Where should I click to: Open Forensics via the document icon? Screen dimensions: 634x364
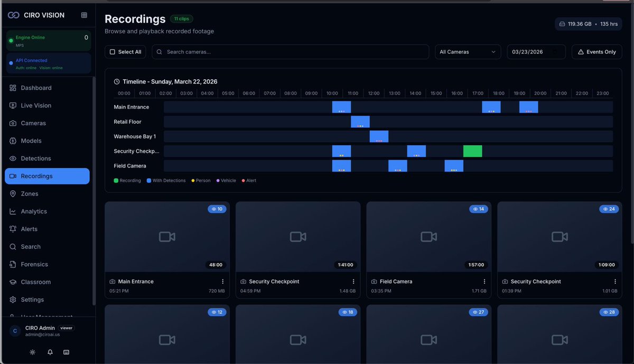point(13,265)
